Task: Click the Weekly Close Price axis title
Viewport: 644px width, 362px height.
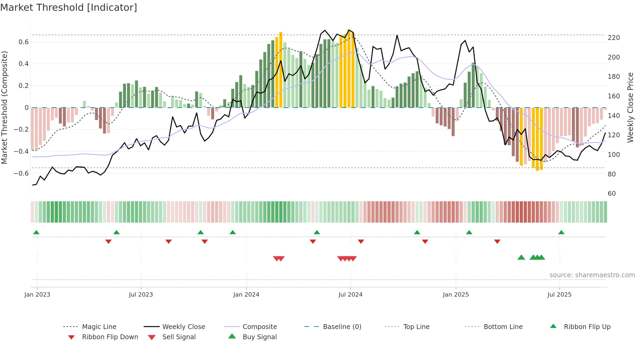Action: [x=630, y=108]
